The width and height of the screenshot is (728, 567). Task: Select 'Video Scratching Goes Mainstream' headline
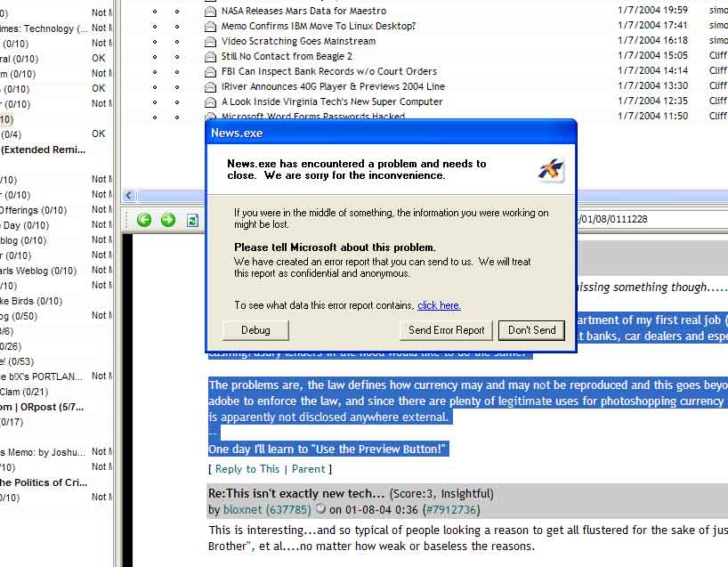click(298, 41)
